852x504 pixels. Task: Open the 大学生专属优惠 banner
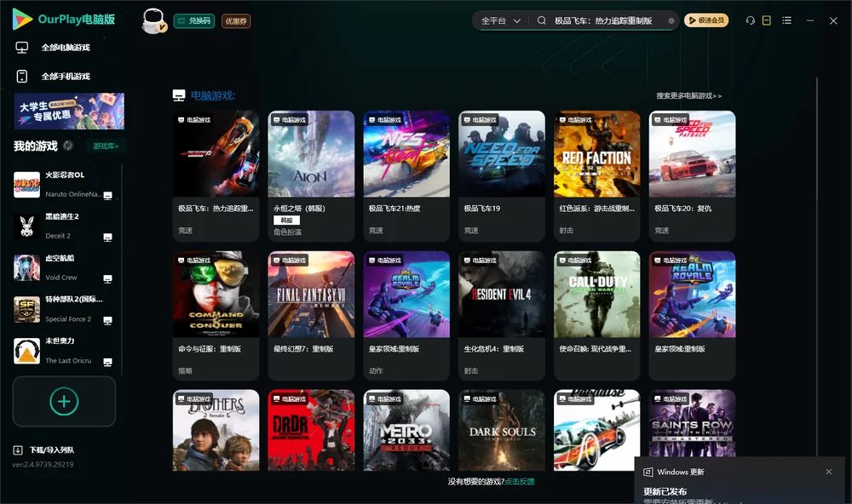[x=69, y=111]
